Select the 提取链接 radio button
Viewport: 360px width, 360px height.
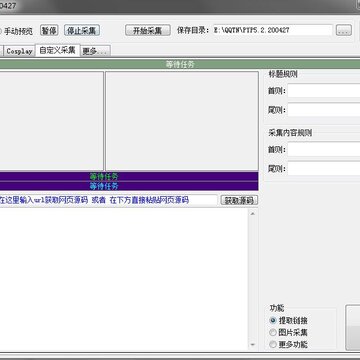point(288,321)
